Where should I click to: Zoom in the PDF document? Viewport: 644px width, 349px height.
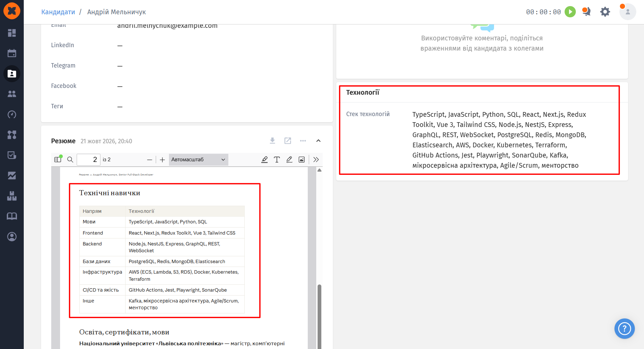(x=163, y=160)
